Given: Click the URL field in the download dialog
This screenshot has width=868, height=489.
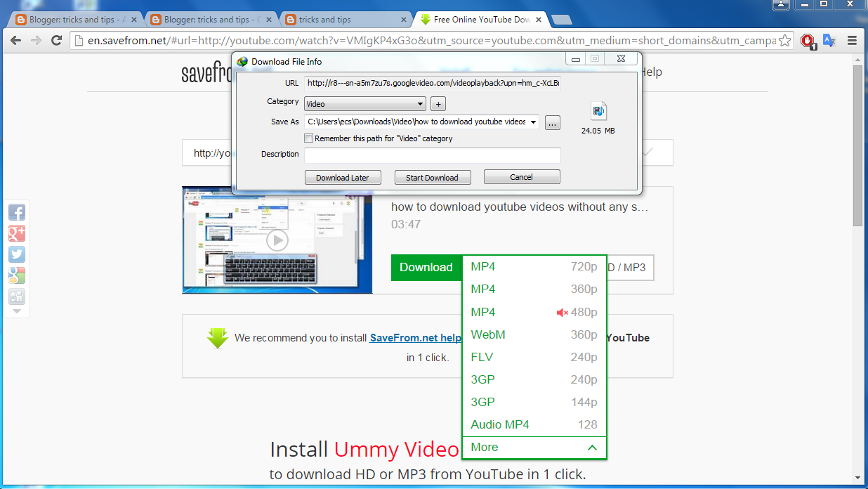Looking at the screenshot, I should point(433,84).
